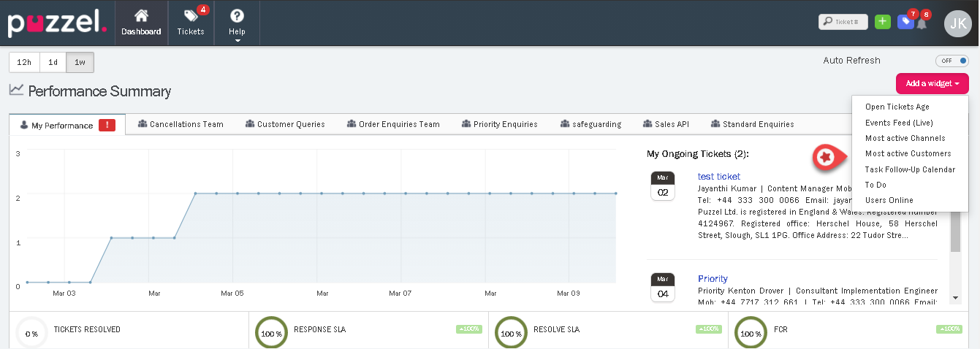Open the blue tag tickets icon

(905, 22)
